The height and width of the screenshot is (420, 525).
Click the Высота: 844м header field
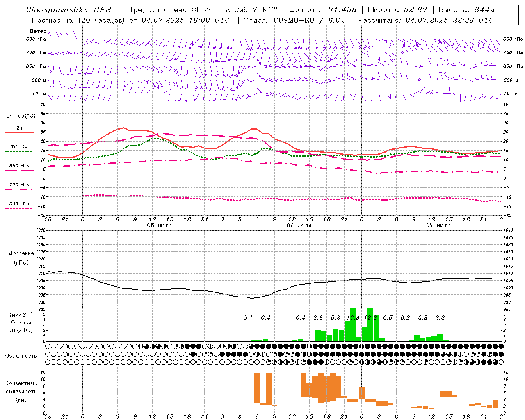(x=466, y=10)
